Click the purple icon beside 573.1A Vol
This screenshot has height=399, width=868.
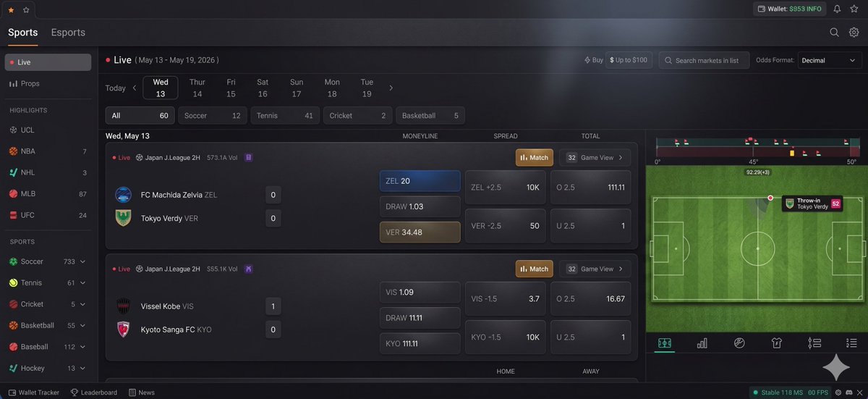248,157
